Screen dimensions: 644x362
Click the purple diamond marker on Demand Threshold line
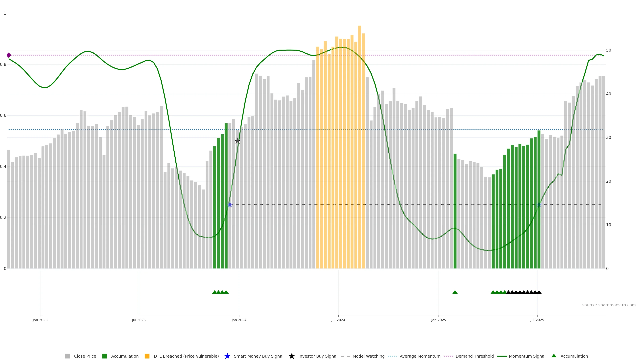point(9,55)
